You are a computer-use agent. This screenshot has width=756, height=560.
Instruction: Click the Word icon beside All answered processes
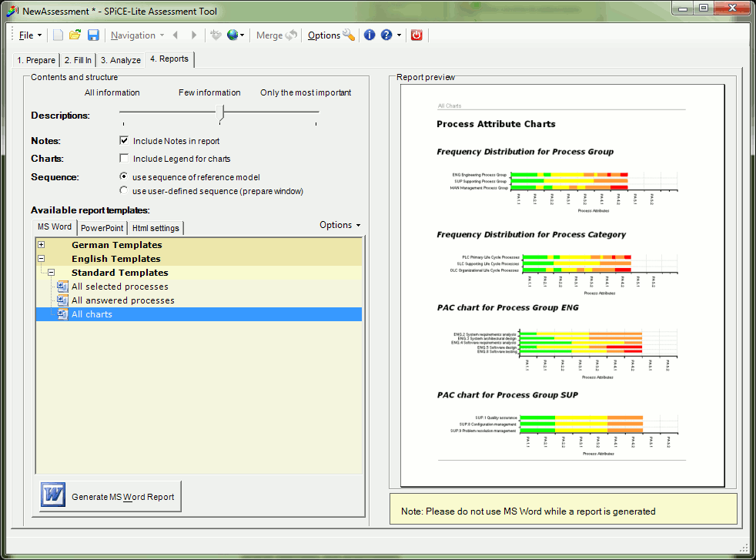[62, 300]
